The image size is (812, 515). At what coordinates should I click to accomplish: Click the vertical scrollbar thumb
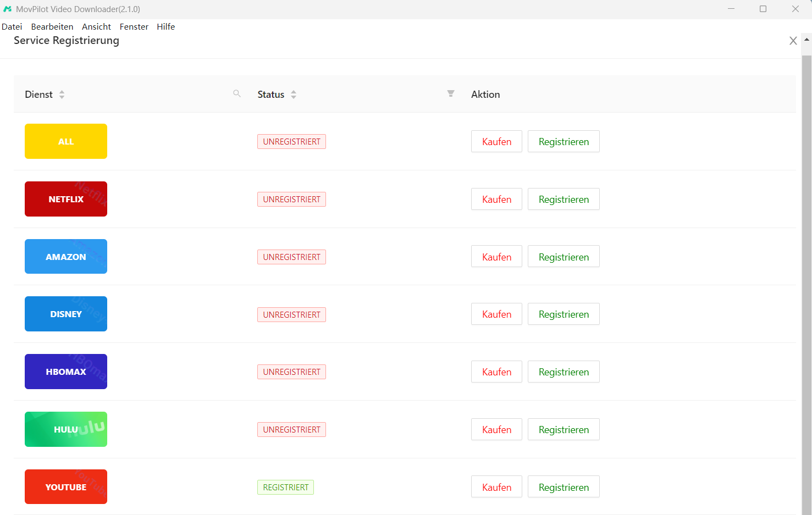coord(807,285)
